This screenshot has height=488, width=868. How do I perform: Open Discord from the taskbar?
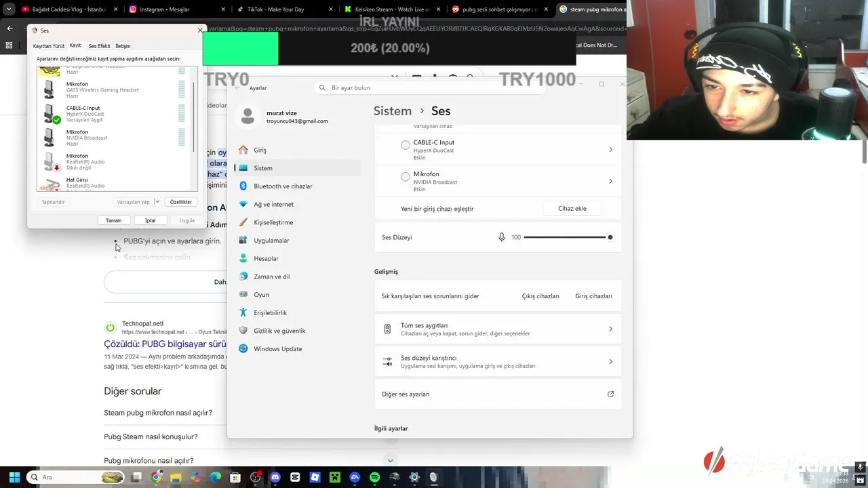pyautogui.click(x=275, y=477)
